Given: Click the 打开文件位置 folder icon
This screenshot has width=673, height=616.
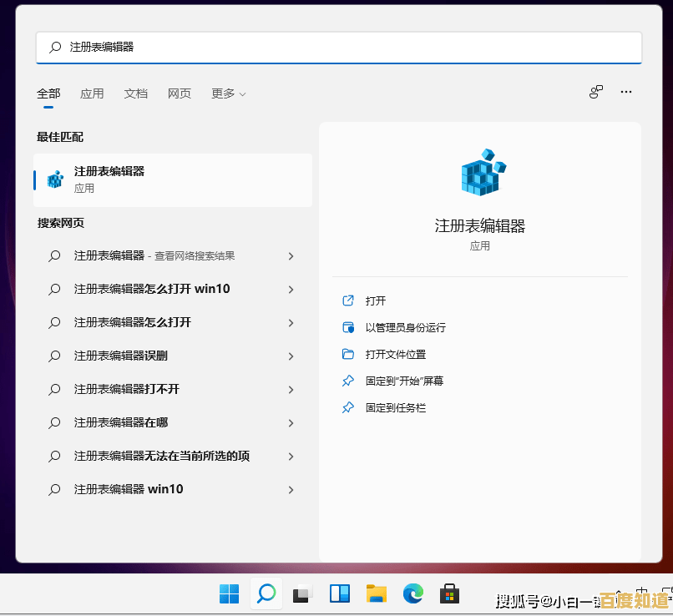Looking at the screenshot, I should [348, 354].
